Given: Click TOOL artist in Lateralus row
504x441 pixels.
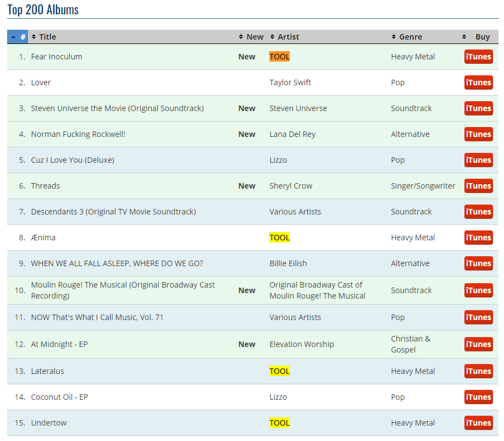Looking at the screenshot, I should click(x=279, y=371).
